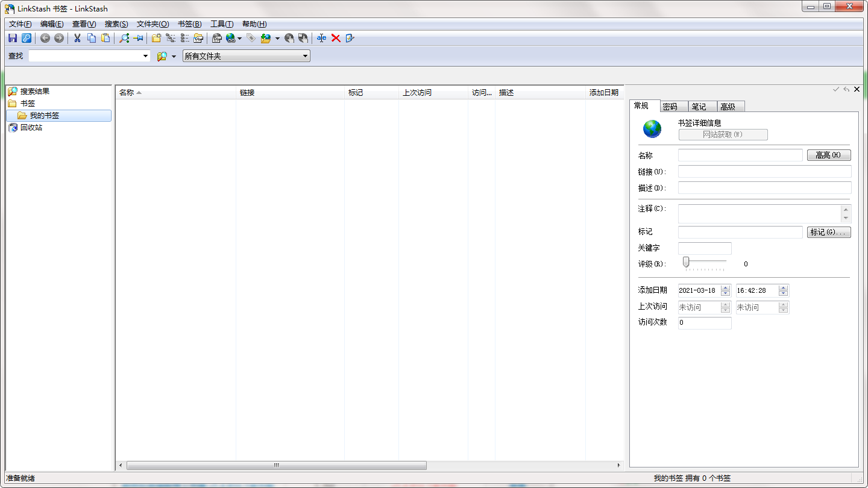Screen dimensions: 868x488
Task: Click the 高亮(H) button
Action: coord(829,155)
